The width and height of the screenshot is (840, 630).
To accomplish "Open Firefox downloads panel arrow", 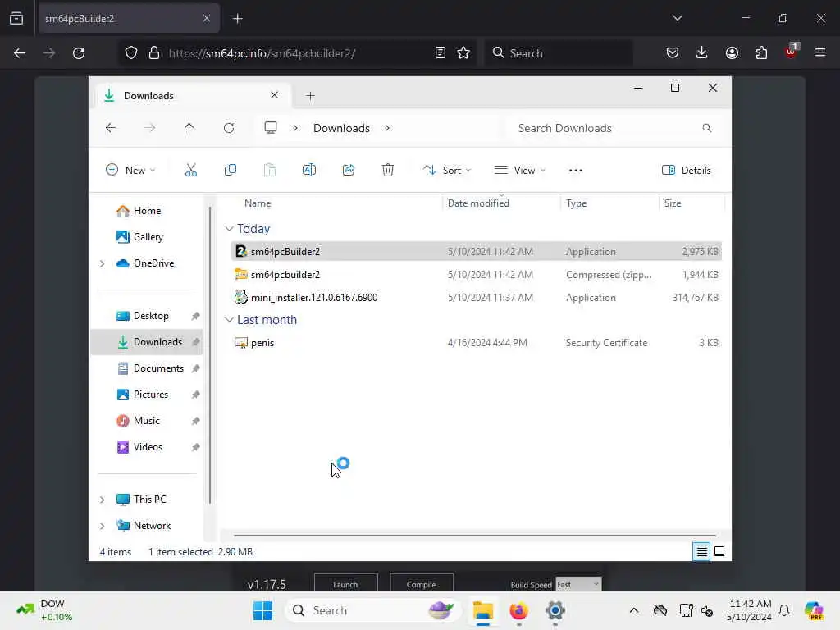I will tap(702, 52).
